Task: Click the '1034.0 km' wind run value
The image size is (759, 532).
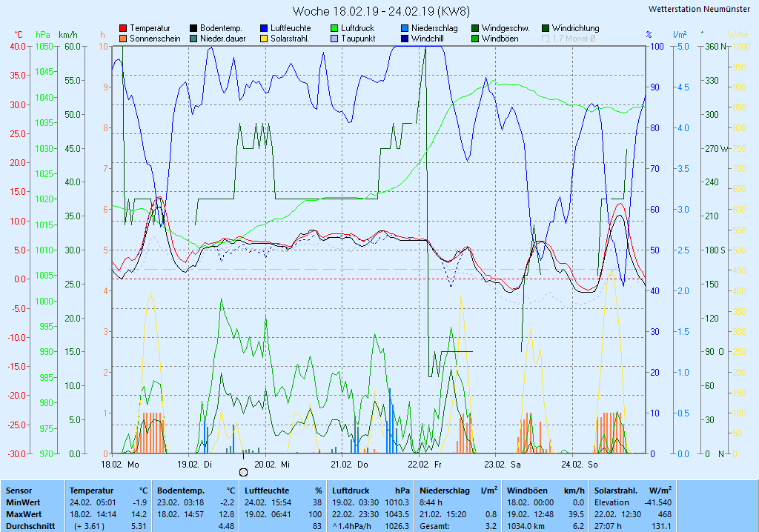Action: (527, 526)
